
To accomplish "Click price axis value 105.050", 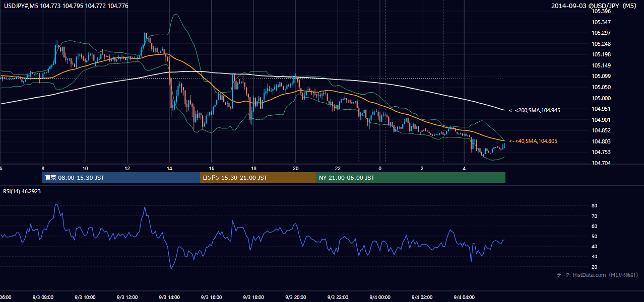I will point(601,87).
